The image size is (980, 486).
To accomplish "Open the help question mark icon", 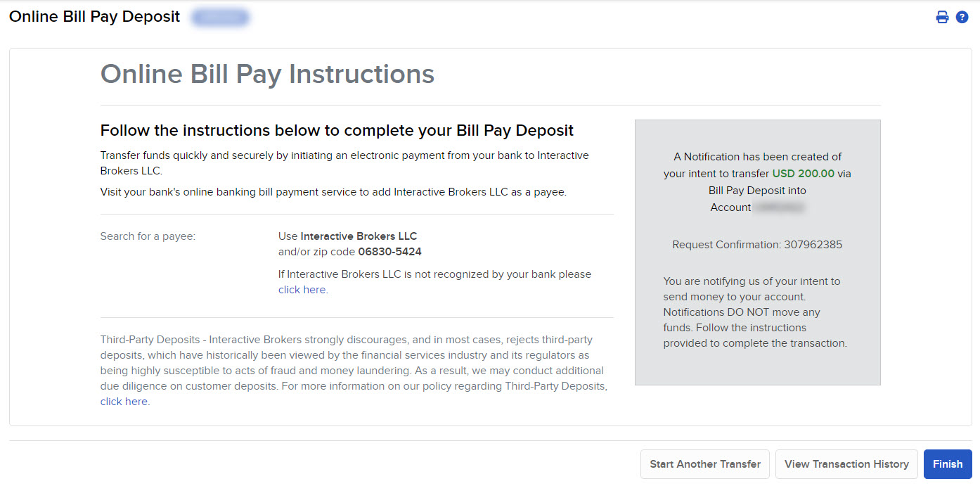I will (962, 16).
